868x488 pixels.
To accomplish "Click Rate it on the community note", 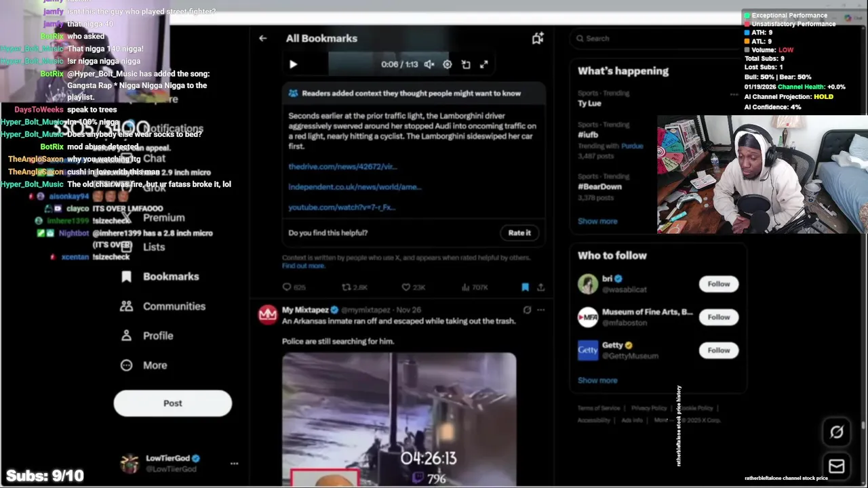I will tap(519, 232).
